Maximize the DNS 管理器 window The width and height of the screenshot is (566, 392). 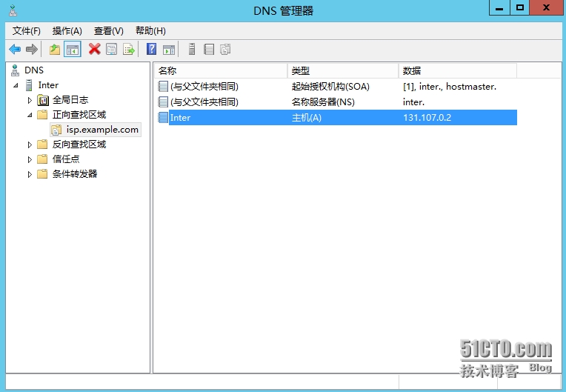click(520, 7)
